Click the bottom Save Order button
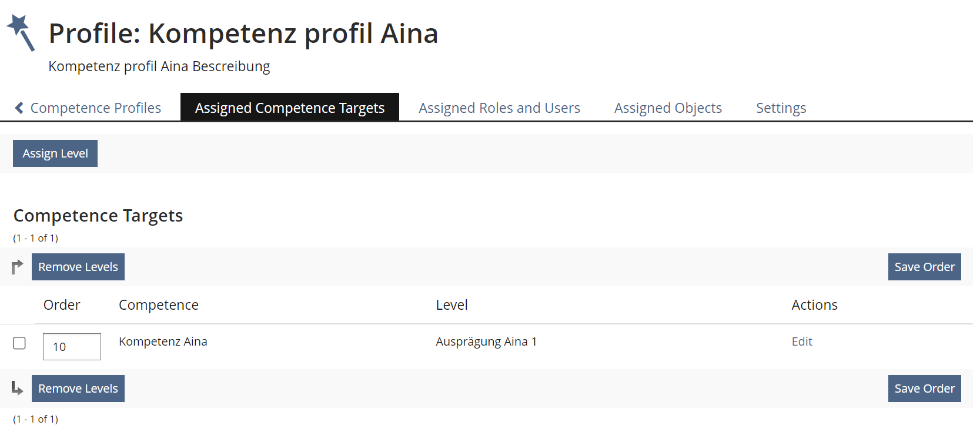 coord(924,389)
